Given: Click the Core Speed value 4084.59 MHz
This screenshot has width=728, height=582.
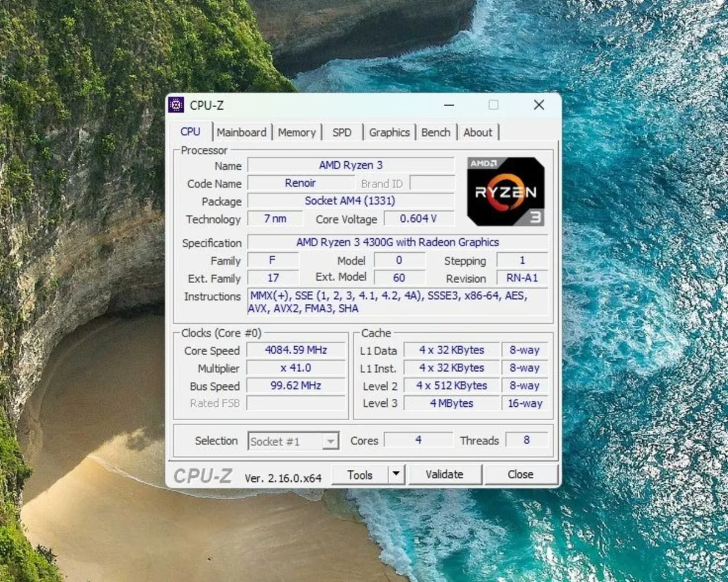Looking at the screenshot, I should click(296, 350).
